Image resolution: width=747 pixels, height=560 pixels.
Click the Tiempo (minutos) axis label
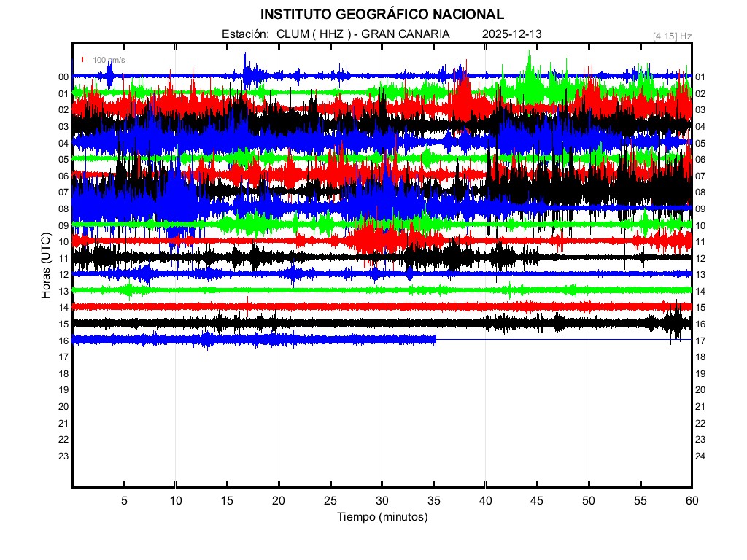point(382,517)
